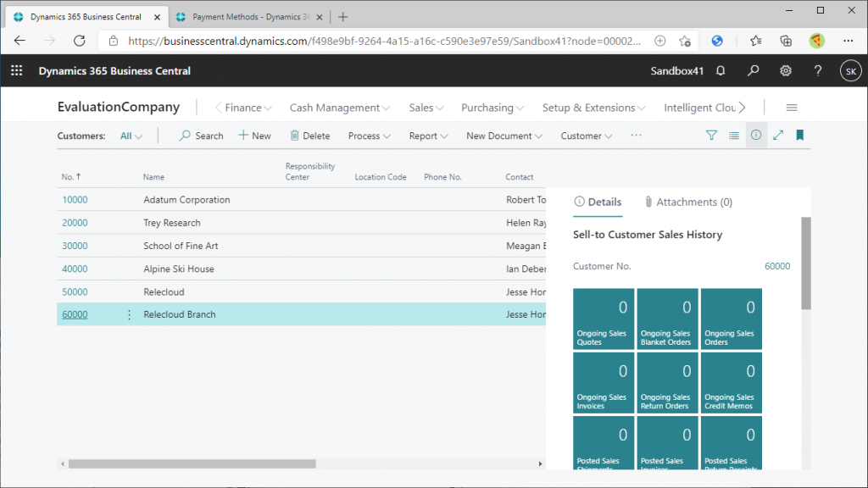This screenshot has height=488, width=868.
Task: Click the Tell Me search magnifier icon
Action: coord(753,71)
